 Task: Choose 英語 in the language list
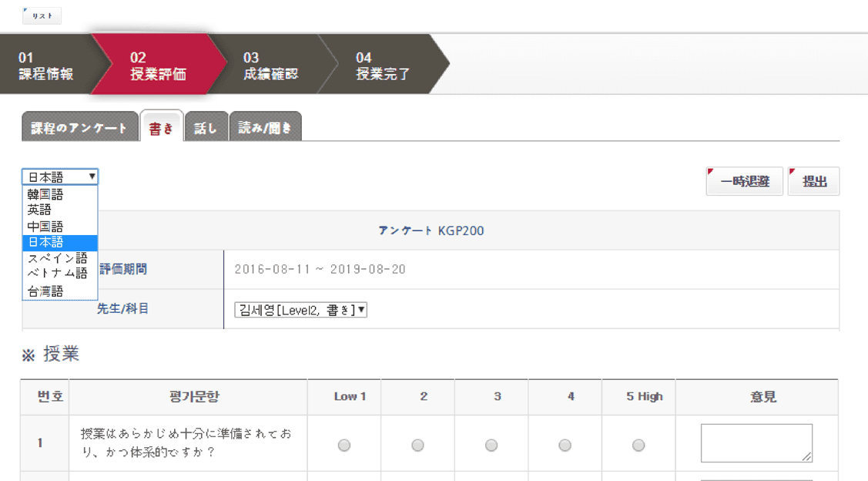60,210
